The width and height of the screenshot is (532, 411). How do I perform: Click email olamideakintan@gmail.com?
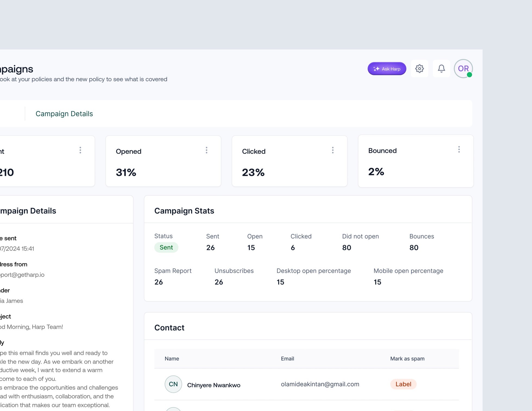pos(320,384)
